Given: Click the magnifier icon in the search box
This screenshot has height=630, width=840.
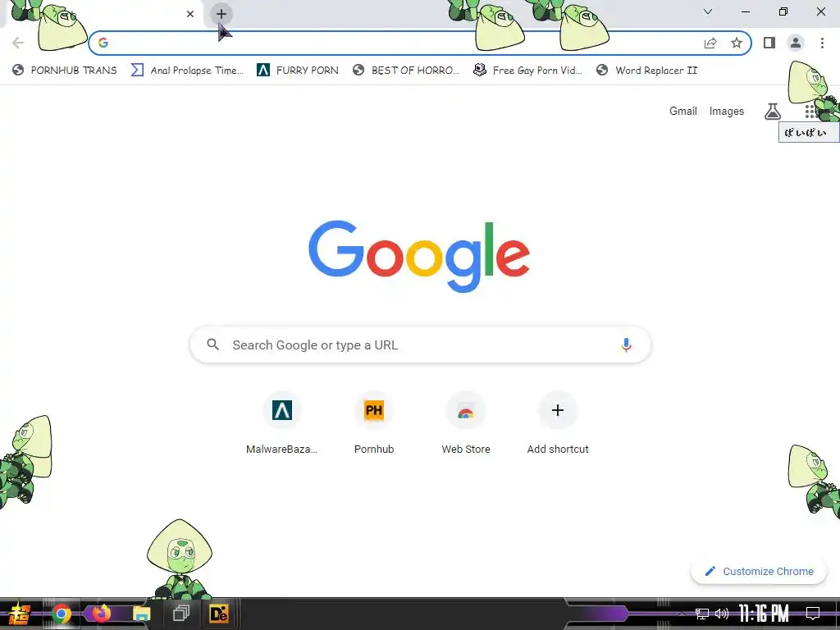Looking at the screenshot, I should 213,345.
